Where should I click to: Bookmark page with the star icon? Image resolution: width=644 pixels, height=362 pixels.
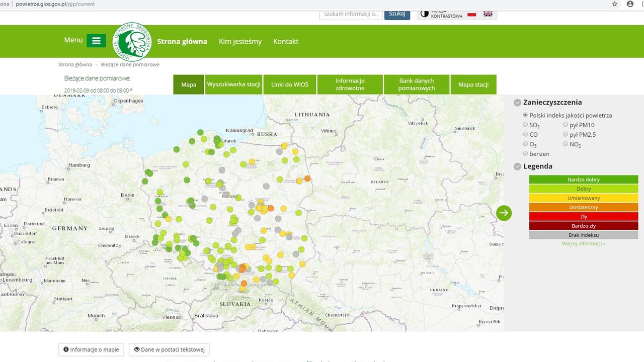pyautogui.click(x=615, y=4)
